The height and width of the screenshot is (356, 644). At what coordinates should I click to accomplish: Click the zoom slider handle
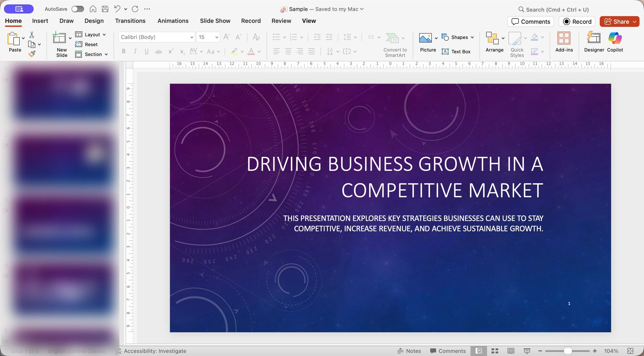568,351
